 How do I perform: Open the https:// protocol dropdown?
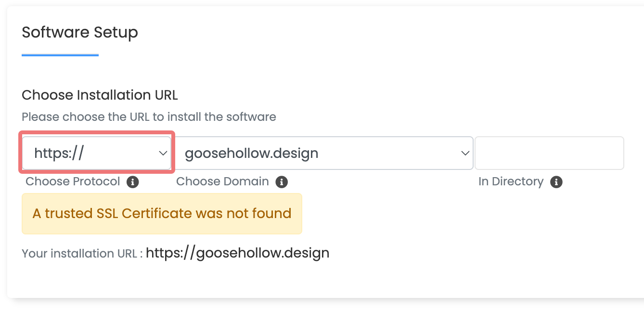97,153
